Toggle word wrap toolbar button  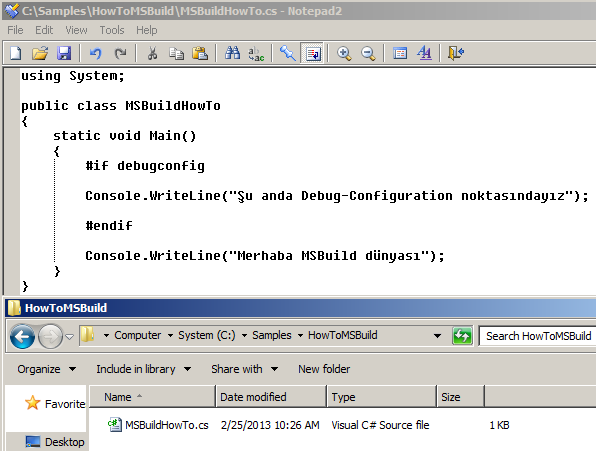(x=312, y=53)
